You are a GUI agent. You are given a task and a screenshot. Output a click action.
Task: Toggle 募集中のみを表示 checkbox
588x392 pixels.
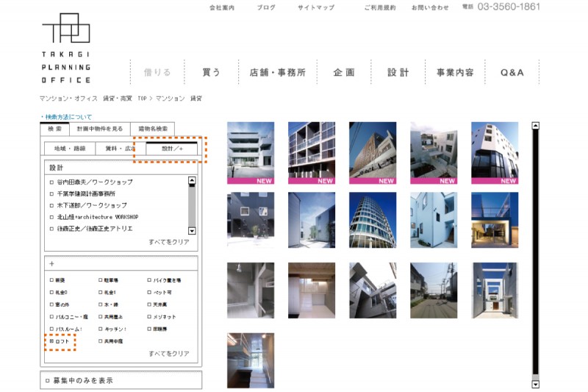[48, 381]
